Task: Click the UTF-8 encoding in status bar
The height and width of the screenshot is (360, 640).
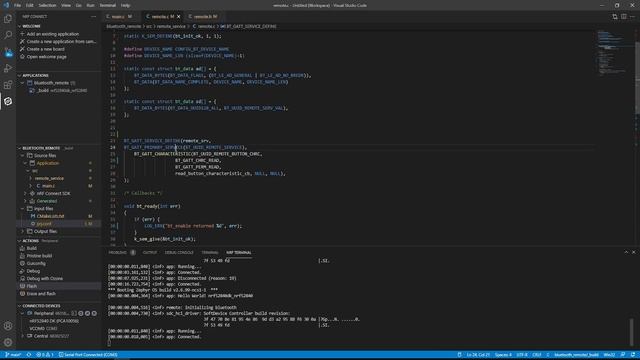Action: pyautogui.click(x=522, y=355)
